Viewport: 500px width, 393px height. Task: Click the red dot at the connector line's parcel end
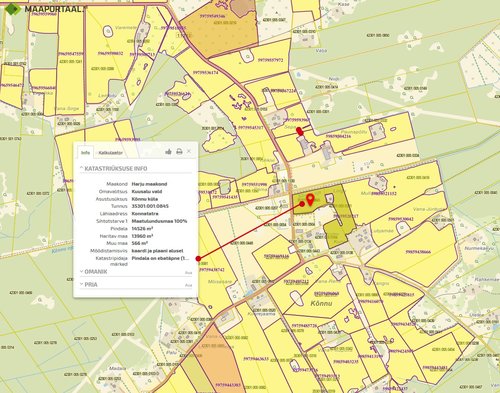click(302, 204)
